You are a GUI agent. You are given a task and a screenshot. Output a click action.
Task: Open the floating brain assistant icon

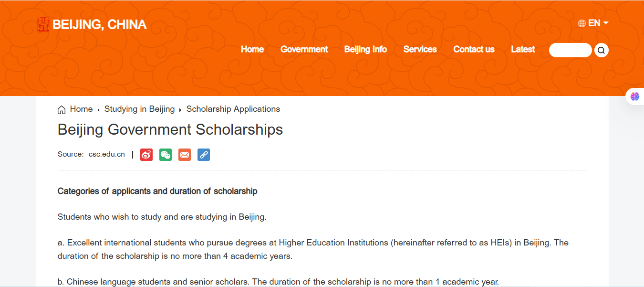point(635,96)
